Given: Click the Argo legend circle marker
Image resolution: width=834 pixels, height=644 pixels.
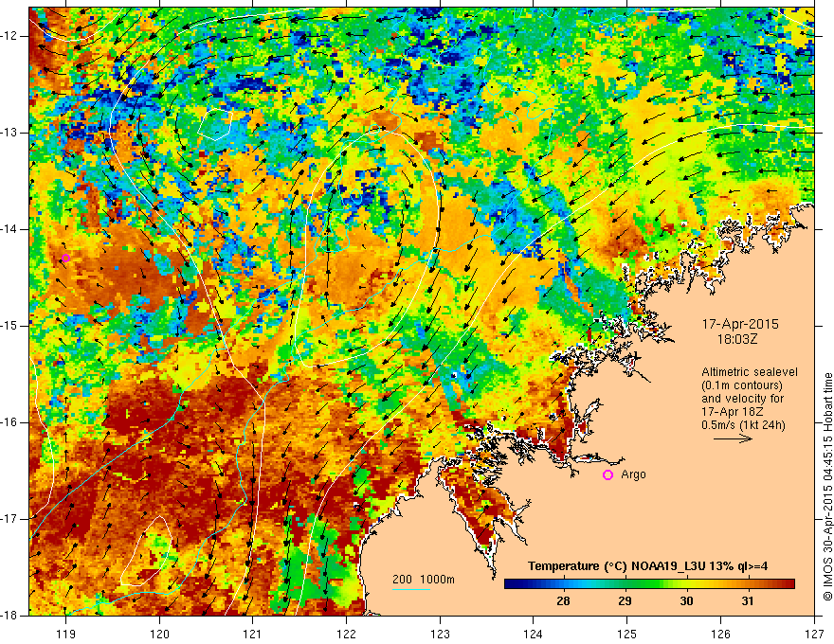Looking at the screenshot, I should click(607, 475).
